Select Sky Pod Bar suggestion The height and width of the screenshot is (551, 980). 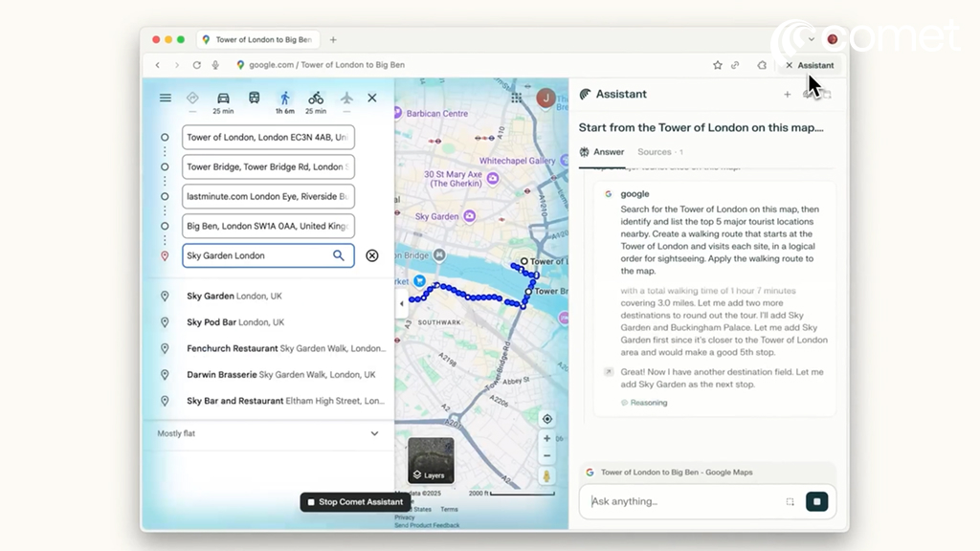pos(269,322)
